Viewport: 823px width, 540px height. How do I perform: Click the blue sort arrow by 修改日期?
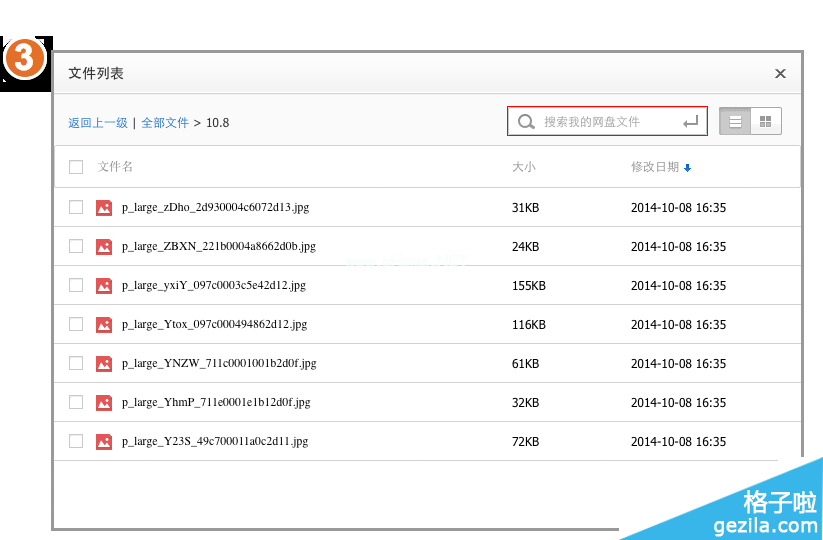pyautogui.click(x=688, y=168)
